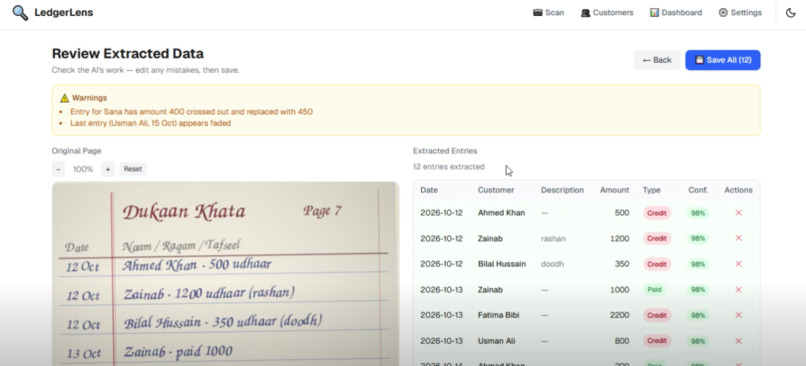Open the Dashboard
The image size is (806, 366).
point(675,13)
